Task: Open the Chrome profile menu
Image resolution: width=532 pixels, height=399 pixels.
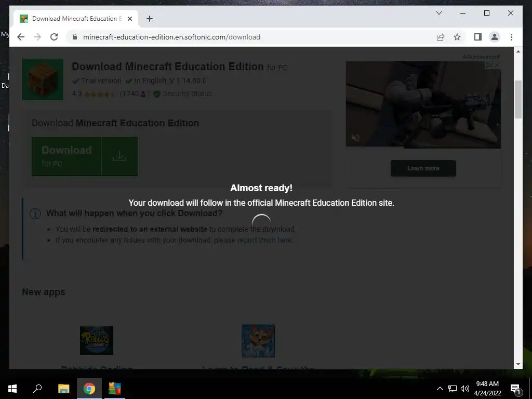Action: coord(495,37)
